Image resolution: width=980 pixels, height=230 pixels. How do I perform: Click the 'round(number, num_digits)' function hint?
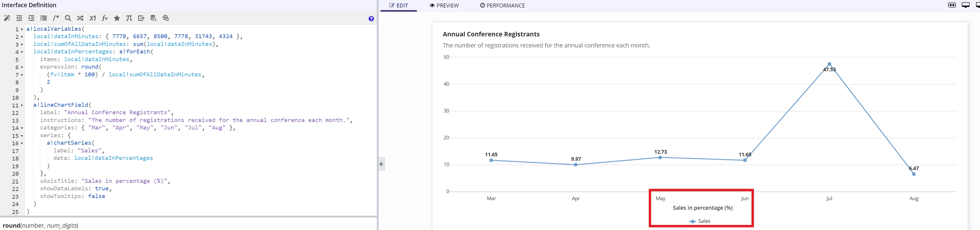40,226
